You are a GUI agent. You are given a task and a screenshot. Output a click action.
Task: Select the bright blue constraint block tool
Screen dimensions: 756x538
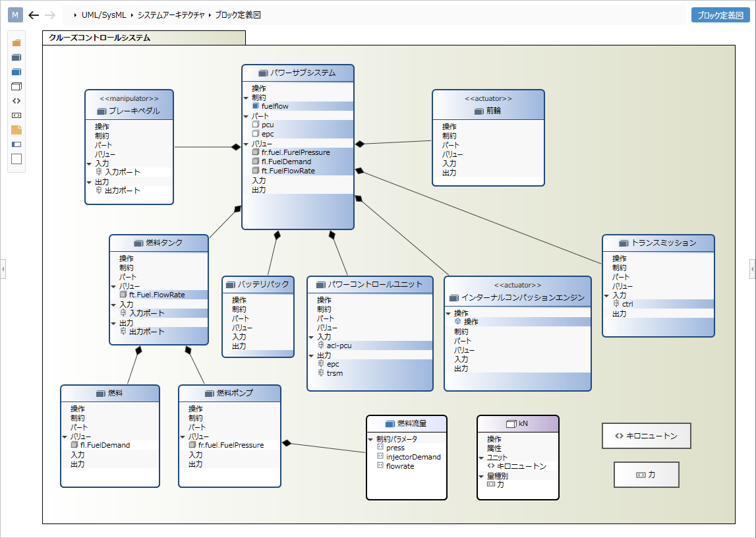(x=16, y=72)
